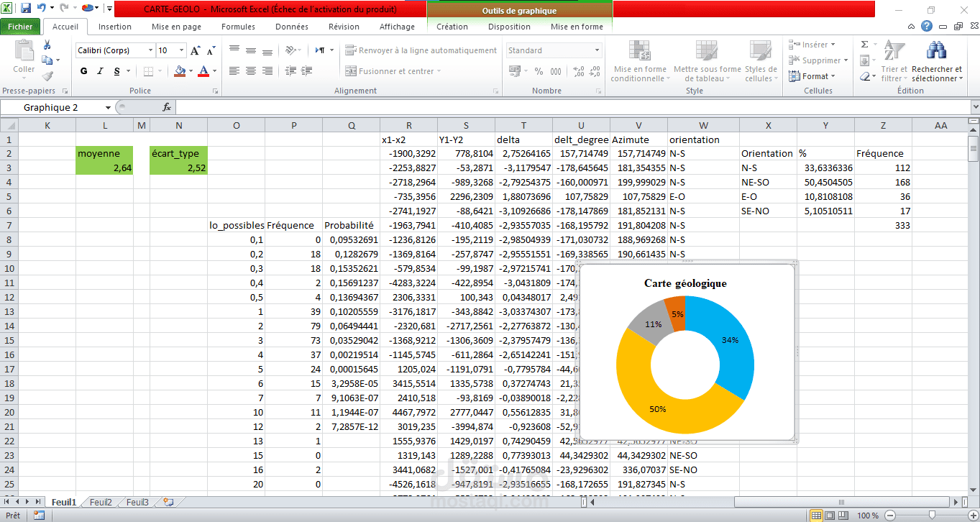The image size is (980, 522).
Task: Click the AutoSum sigma icon
Action: 865,45
